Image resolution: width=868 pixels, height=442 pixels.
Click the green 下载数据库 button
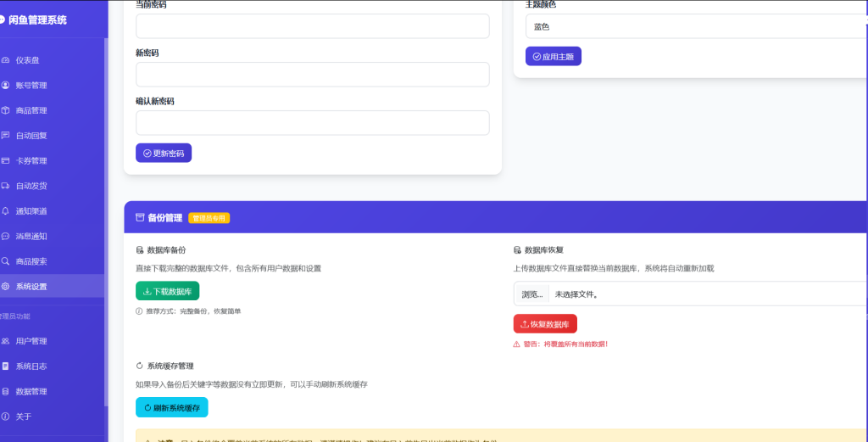tap(167, 291)
